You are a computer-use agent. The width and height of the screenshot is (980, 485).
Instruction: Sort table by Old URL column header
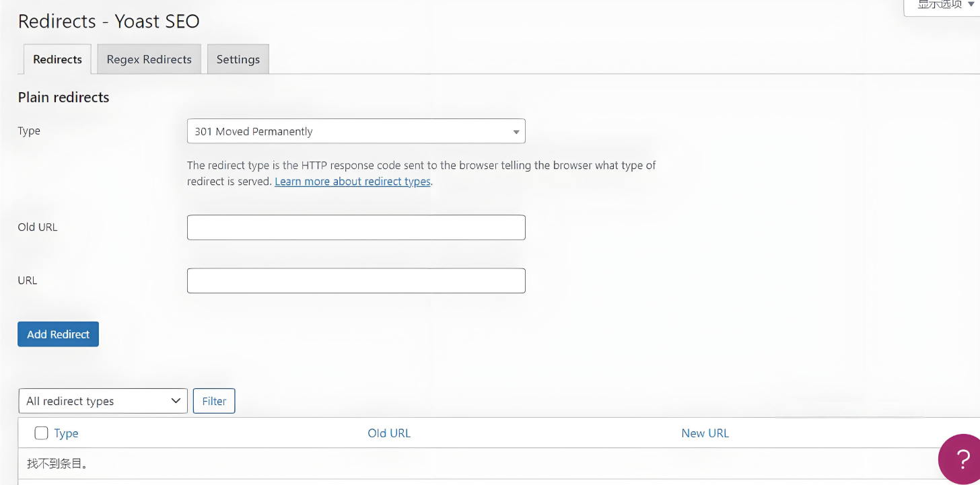[389, 433]
